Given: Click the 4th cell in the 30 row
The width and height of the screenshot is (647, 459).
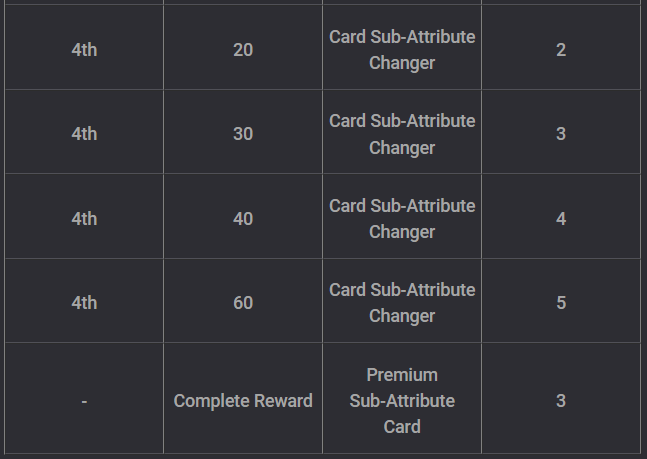Looking at the screenshot, I should 84,134.
